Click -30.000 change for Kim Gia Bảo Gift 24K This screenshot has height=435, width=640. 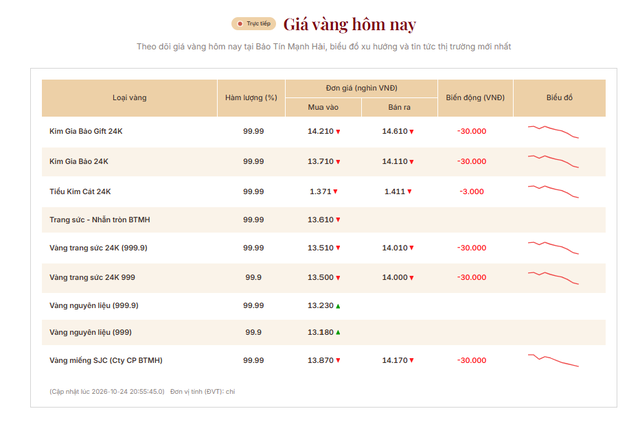point(472,131)
